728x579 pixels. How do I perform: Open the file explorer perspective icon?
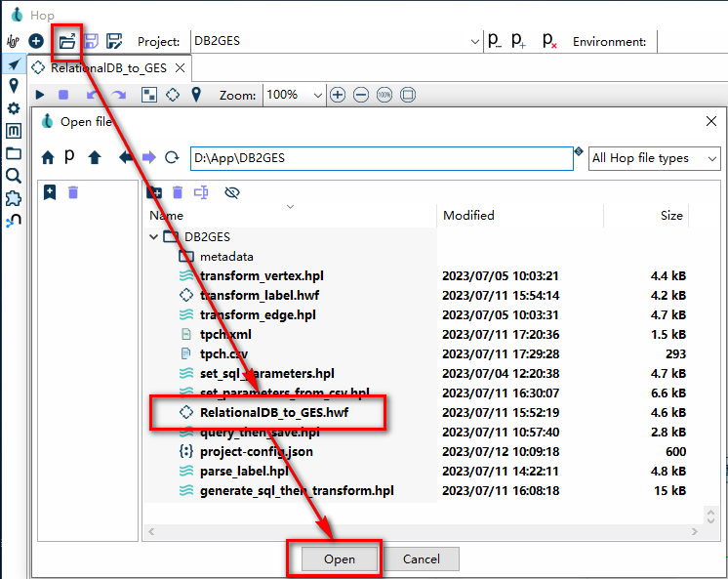pos(14,153)
